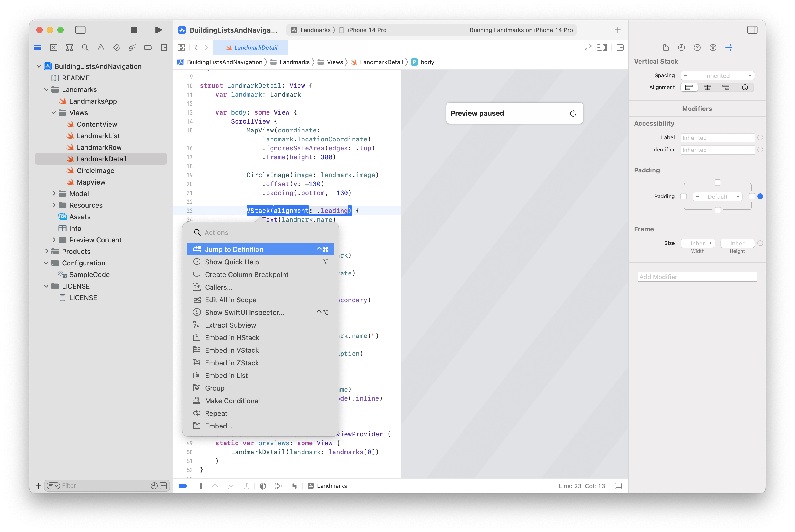Enable top padding checkbox
Image resolution: width=795 pixels, height=532 pixels.
click(x=717, y=182)
